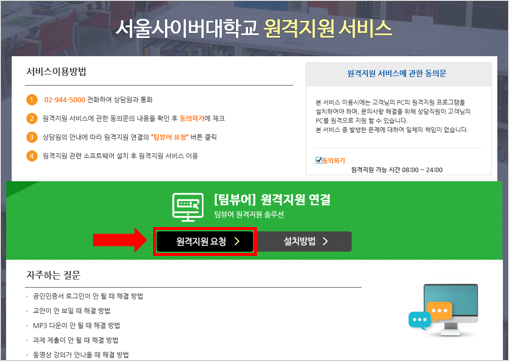509x361 pixels.
Task: Open FAQ 교안이 안 보일 때 해결 방법
Action: point(71,311)
